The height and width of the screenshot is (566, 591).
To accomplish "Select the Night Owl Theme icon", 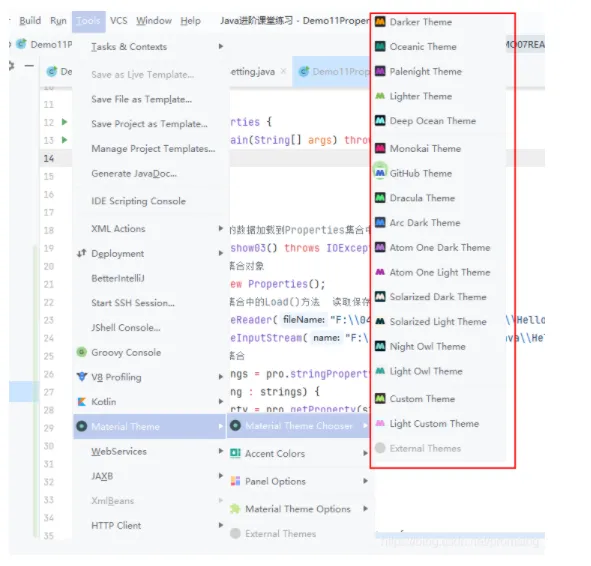I will [x=380, y=346].
